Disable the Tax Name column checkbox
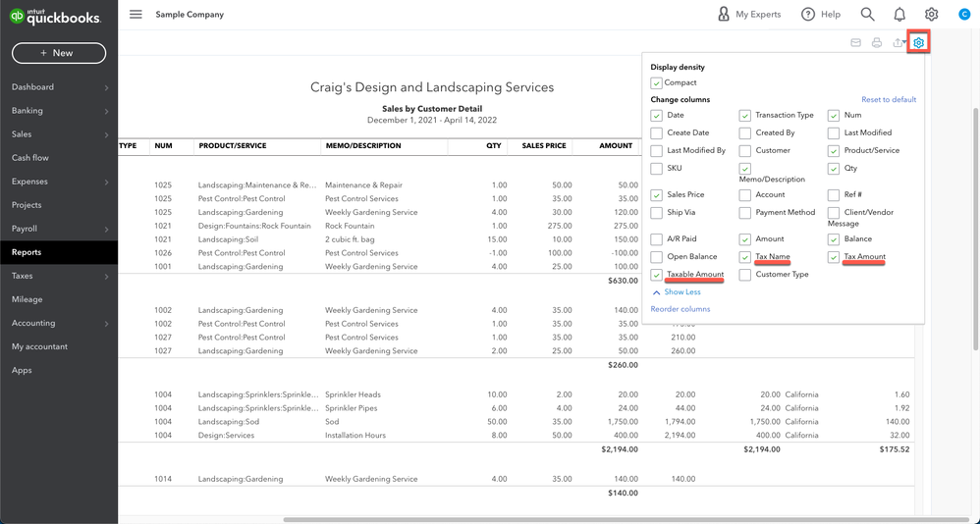Viewport: 980px width, 524px height. [x=745, y=257]
